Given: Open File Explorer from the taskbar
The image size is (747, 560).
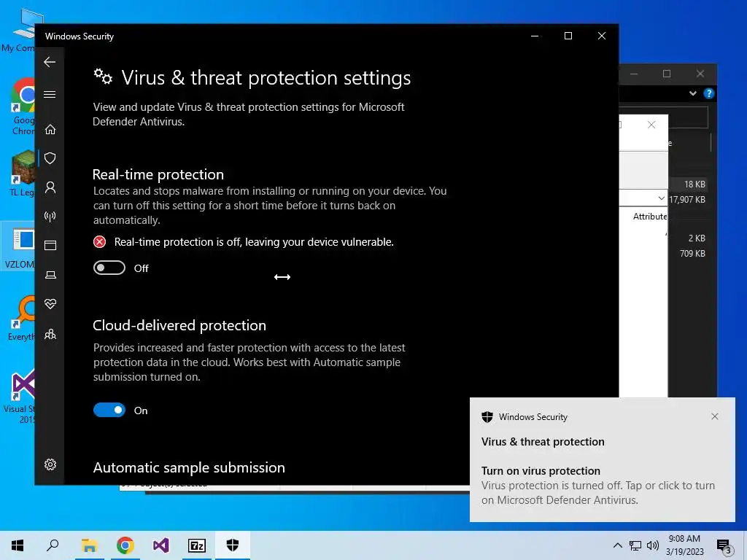Looking at the screenshot, I should point(89,545).
